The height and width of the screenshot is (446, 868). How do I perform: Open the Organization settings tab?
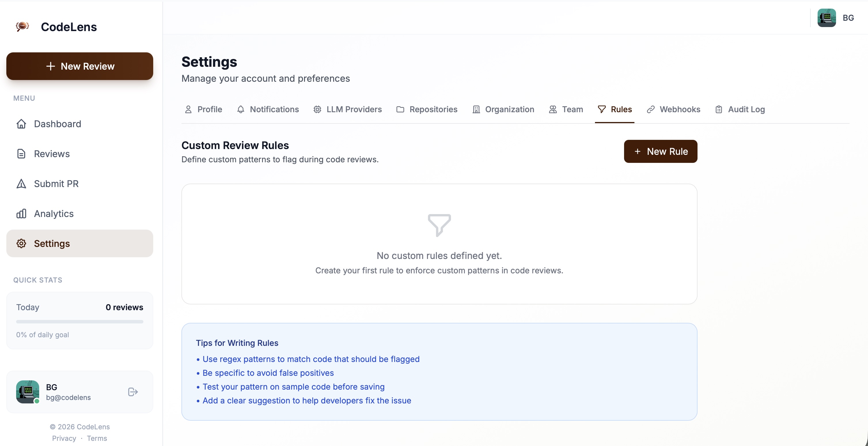point(503,109)
